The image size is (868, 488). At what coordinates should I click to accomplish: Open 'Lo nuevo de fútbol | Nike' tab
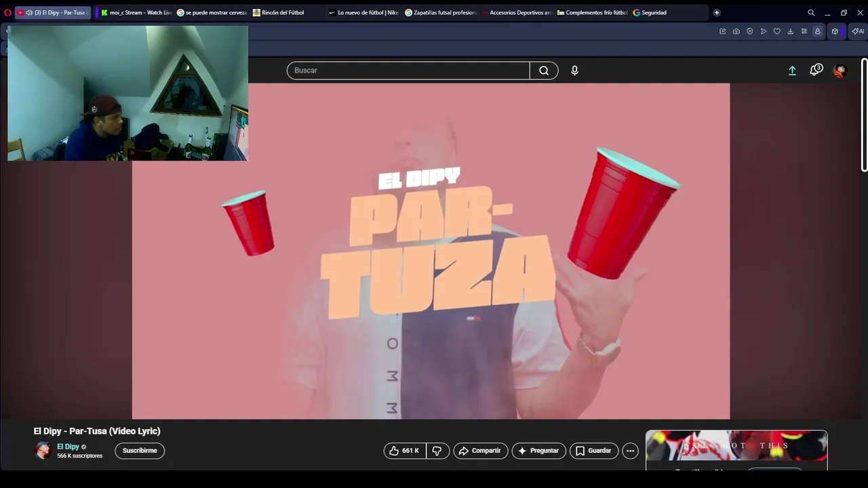[364, 12]
